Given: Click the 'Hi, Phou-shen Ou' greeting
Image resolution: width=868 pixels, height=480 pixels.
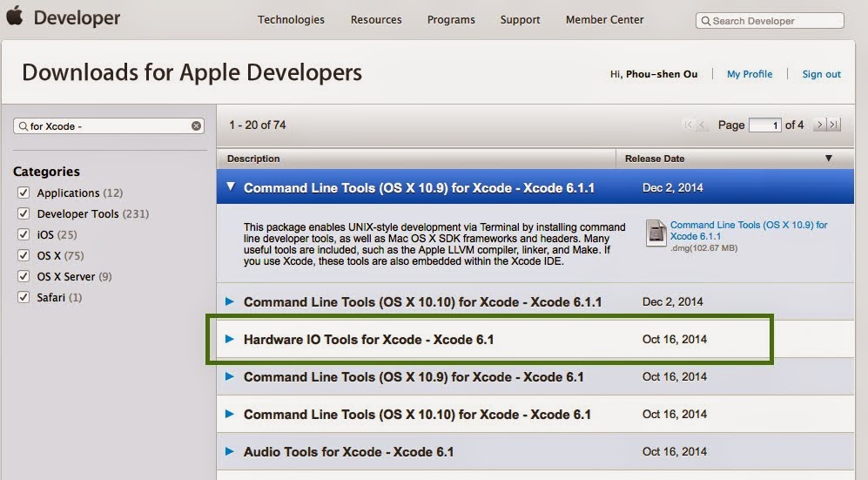Looking at the screenshot, I should pyautogui.click(x=654, y=74).
